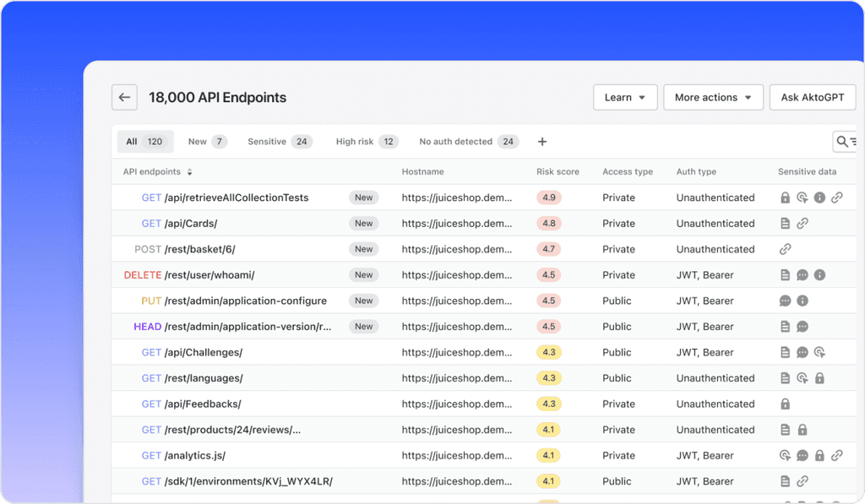Open the Learn dropdown
This screenshot has height=504, width=865.
pyautogui.click(x=625, y=97)
